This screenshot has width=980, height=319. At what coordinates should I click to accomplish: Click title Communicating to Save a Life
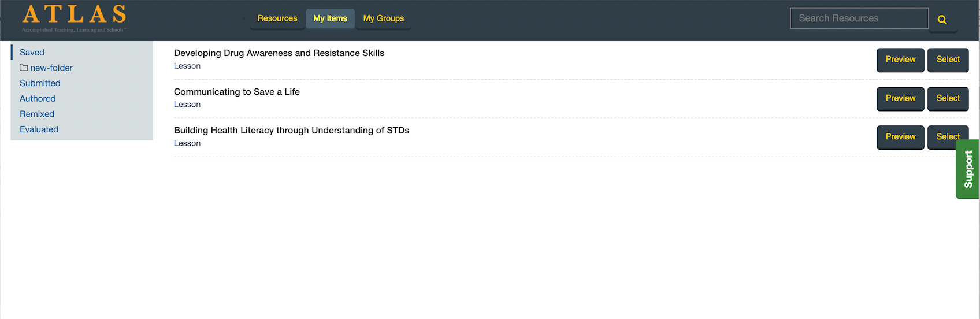pos(237,92)
